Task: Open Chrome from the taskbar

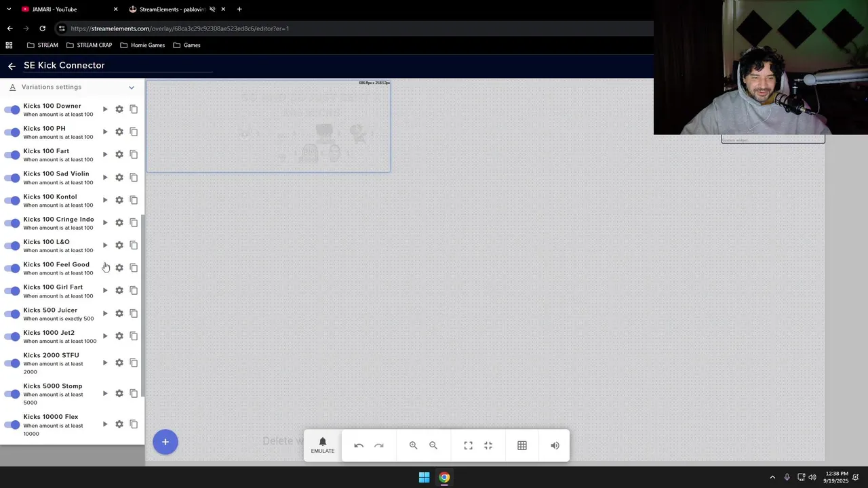Action: [x=444, y=477]
